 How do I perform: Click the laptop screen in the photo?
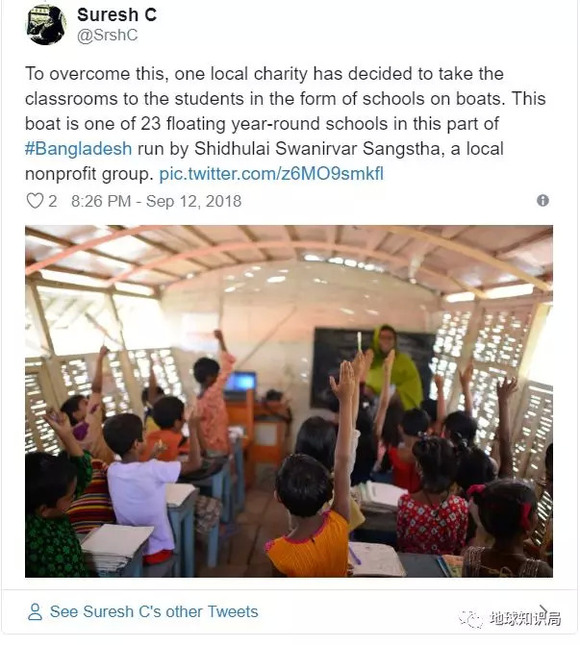(x=241, y=381)
